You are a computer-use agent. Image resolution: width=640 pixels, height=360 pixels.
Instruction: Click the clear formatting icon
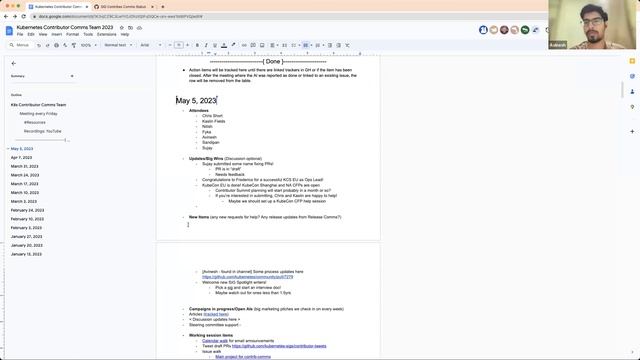coord(347,45)
